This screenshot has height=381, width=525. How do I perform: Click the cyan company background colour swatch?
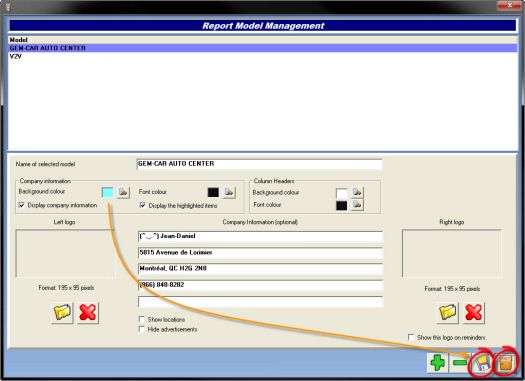pyautogui.click(x=107, y=192)
